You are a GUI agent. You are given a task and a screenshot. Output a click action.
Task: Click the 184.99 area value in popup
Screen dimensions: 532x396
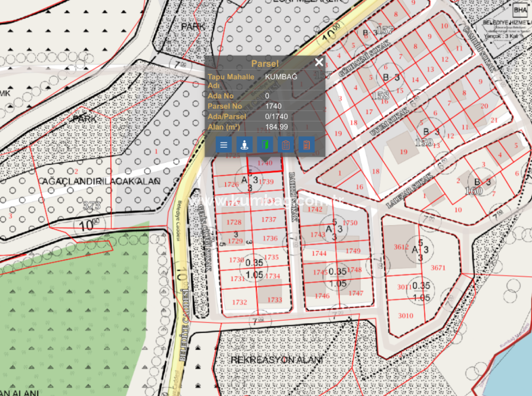277,126
